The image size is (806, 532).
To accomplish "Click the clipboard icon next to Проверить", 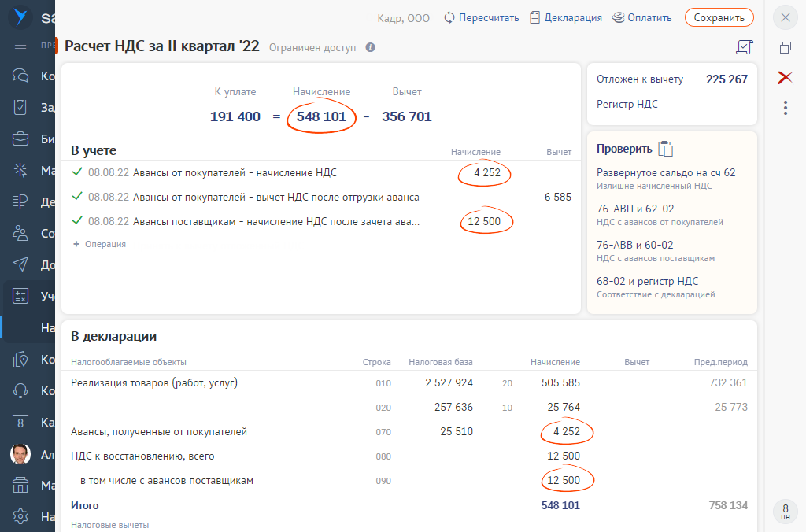I will coord(665,149).
